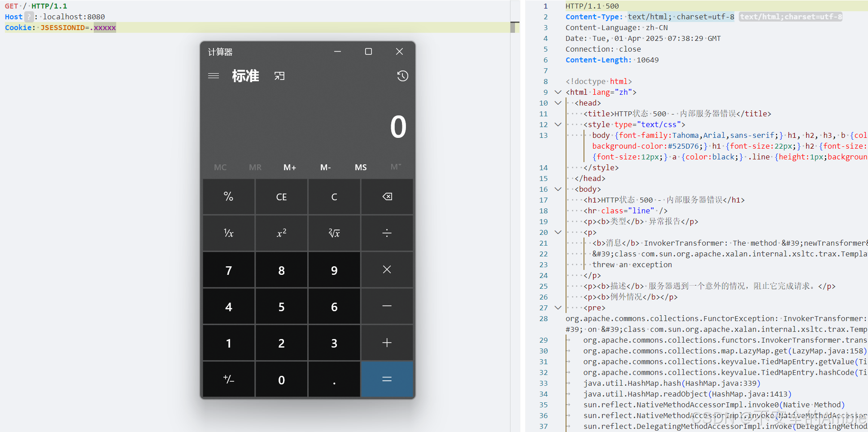This screenshot has width=868, height=432.
Task: Click the minus operator key
Action: pos(387,306)
